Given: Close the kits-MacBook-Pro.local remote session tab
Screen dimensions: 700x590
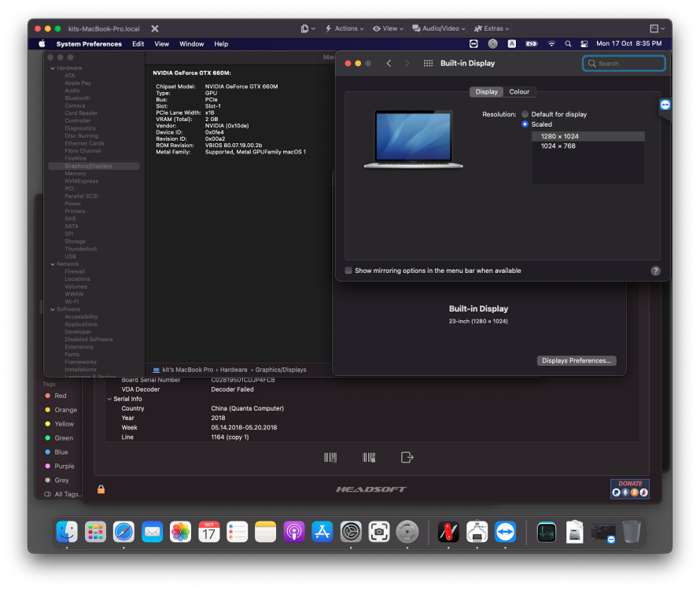Looking at the screenshot, I should pos(154,28).
